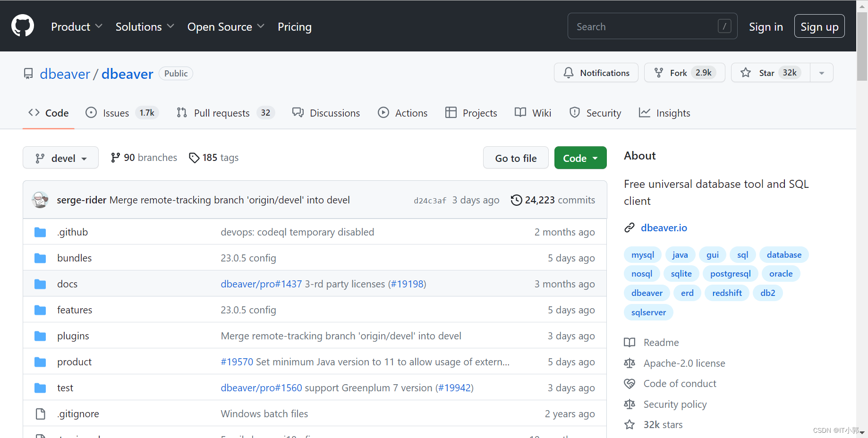Click the Apache license scale icon
This screenshot has height=438, width=868.
click(x=630, y=363)
